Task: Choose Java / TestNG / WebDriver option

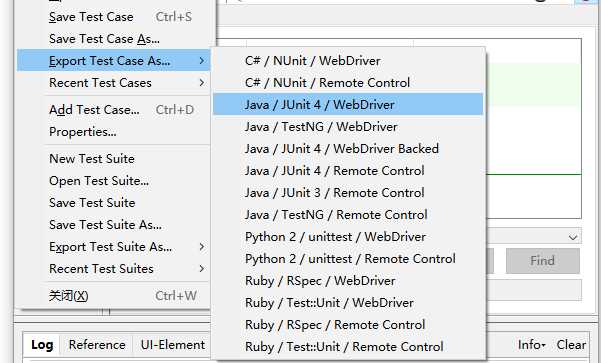Action: point(348,126)
